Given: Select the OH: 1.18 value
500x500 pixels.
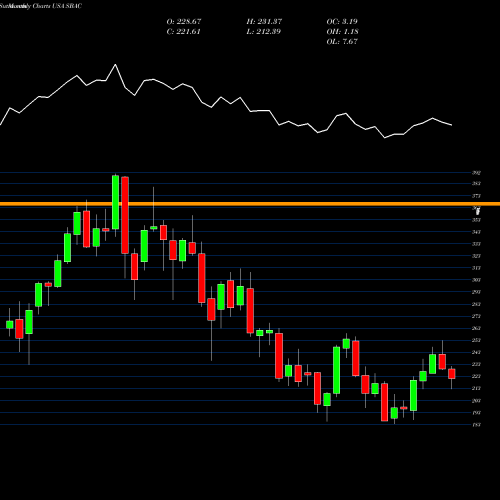Looking at the screenshot, I should [342, 31].
